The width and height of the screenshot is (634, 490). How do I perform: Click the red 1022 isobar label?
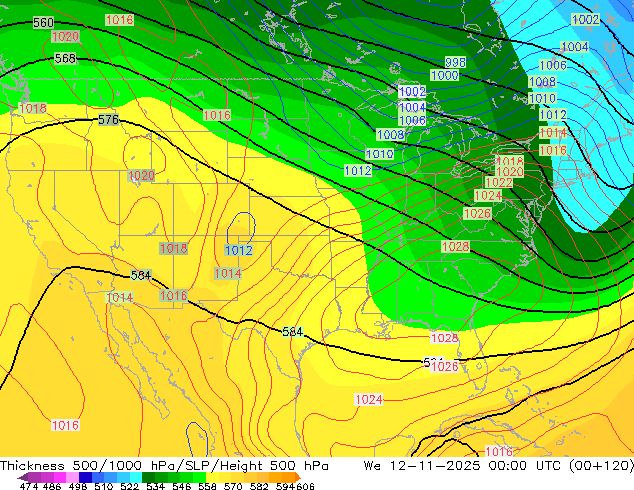point(499,182)
